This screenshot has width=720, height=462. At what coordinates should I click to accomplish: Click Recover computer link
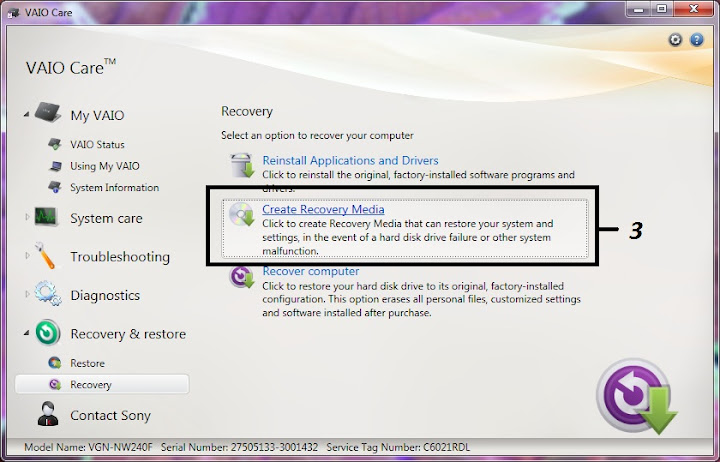point(311,271)
